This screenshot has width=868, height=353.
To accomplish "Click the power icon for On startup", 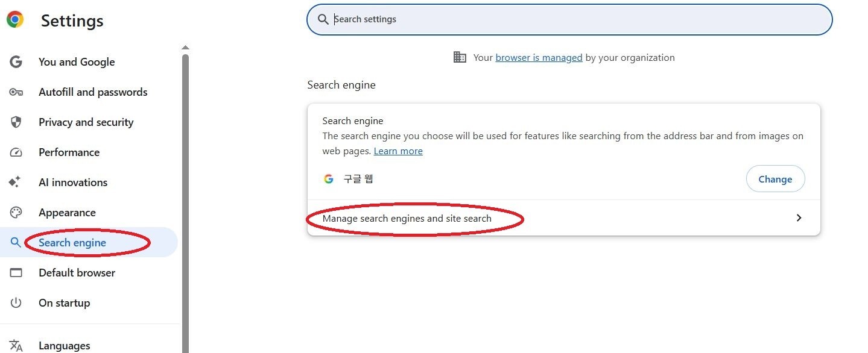I will [16, 303].
